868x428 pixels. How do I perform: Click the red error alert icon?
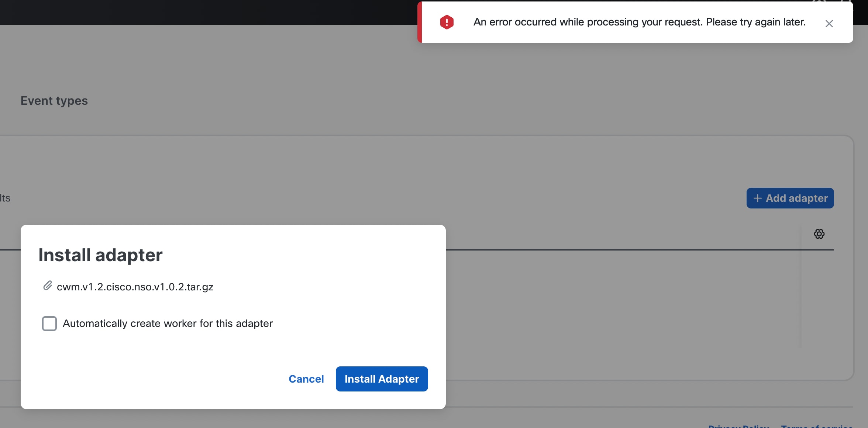click(447, 22)
